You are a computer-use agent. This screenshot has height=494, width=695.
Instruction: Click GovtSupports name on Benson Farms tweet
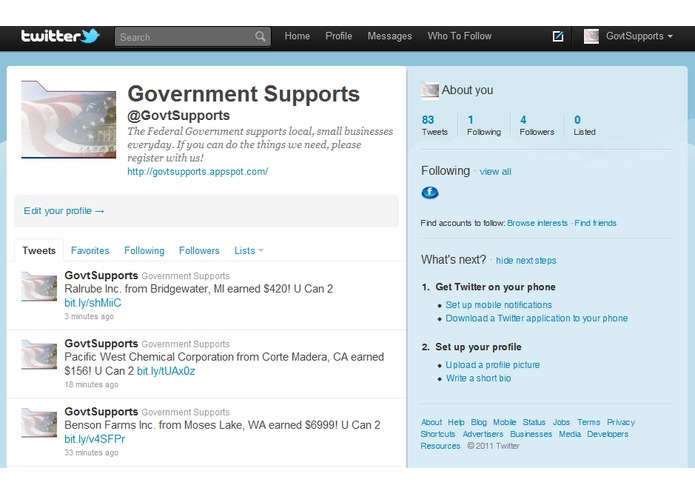point(102,412)
